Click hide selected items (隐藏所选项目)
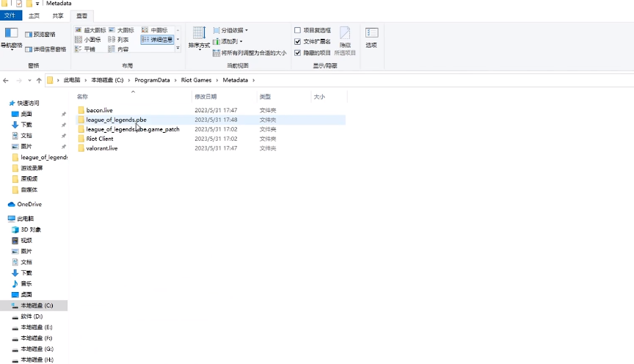The width and height of the screenshot is (634, 364). point(345,41)
